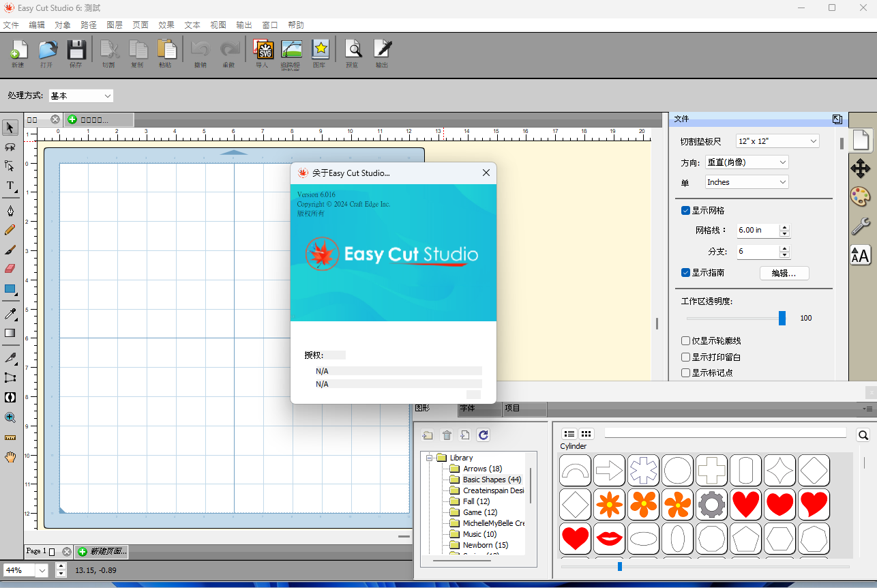Decrease the 分支 value with down arrow
This screenshot has height=588, width=877.
[x=784, y=255]
